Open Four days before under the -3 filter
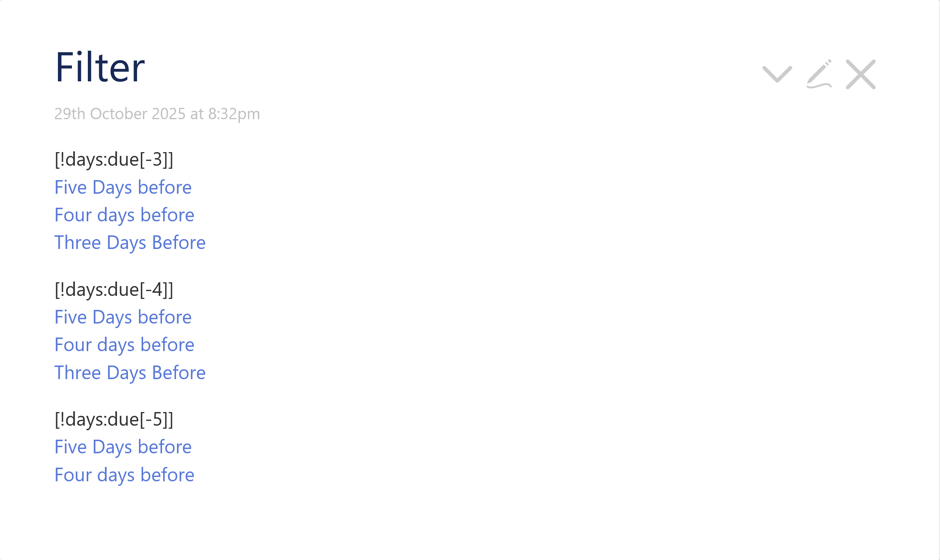 coord(124,215)
